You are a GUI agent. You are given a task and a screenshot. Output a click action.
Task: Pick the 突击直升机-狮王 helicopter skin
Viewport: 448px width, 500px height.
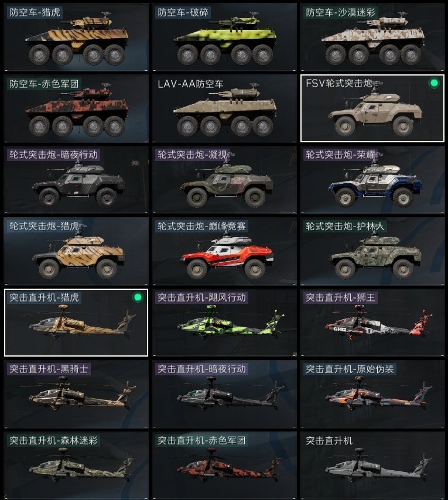pos(372,323)
